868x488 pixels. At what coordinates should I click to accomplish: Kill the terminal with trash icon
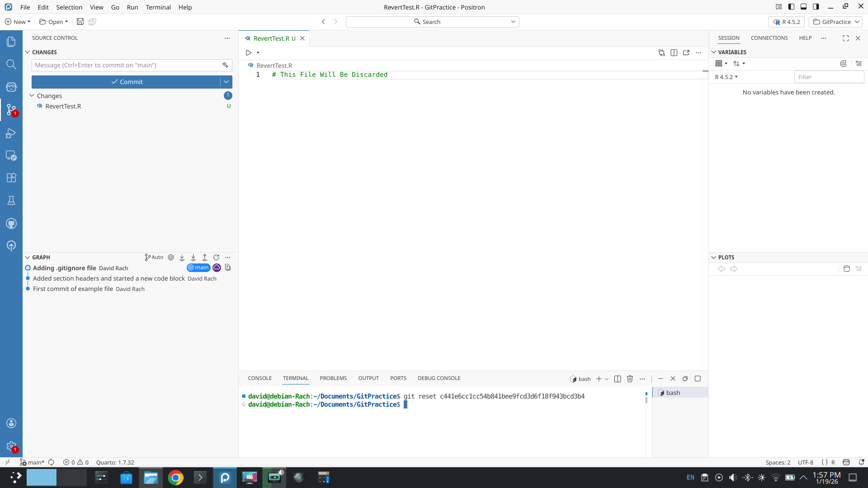630,379
